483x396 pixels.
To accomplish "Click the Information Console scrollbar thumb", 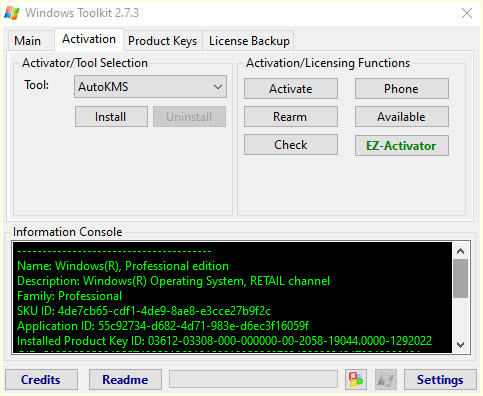I will tap(461, 279).
